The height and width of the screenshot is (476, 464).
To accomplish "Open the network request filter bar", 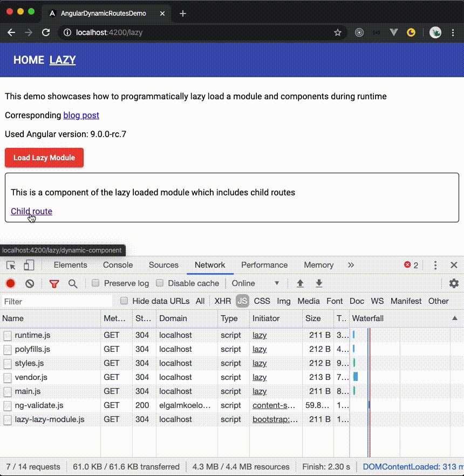I will 53,283.
